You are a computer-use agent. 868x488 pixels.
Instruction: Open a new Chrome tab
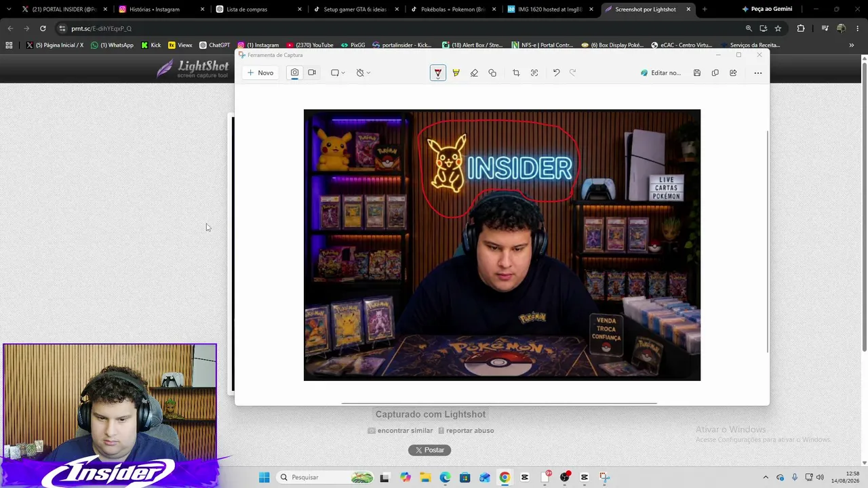(x=705, y=9)
